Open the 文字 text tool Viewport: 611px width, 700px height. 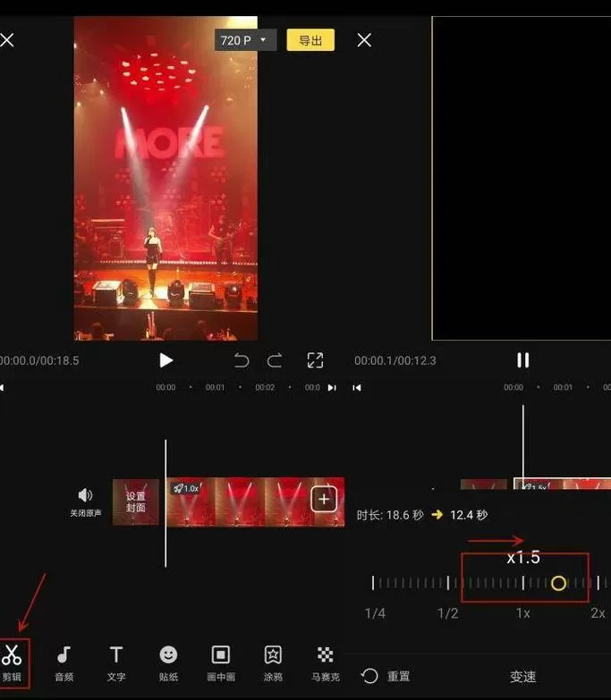116,663
